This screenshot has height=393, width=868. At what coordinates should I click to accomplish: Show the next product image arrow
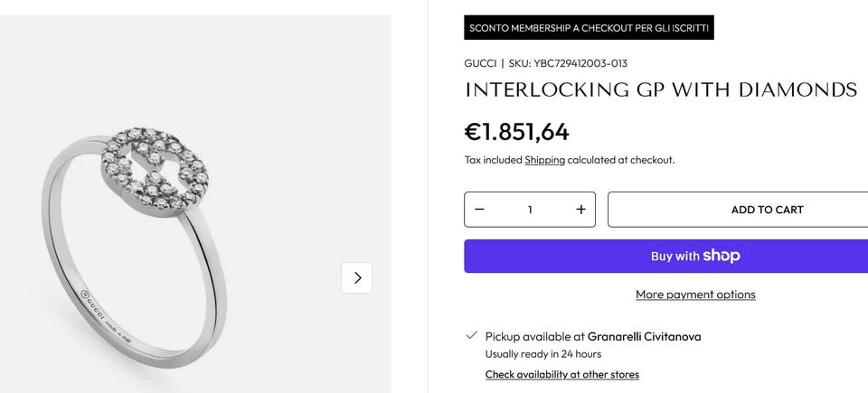[356, 277]
